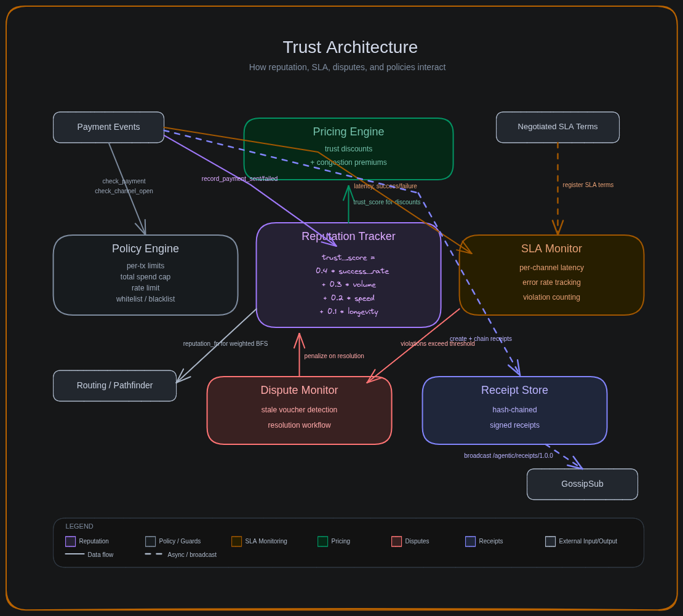
Task: Click the Receipt Store node
Action: click(514, 410)
